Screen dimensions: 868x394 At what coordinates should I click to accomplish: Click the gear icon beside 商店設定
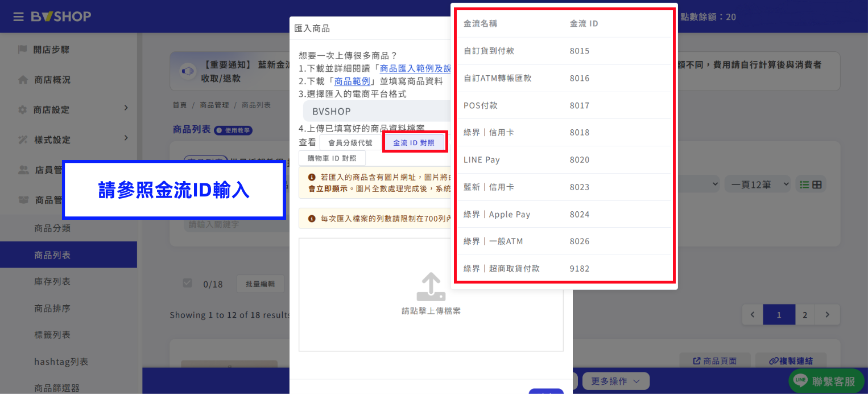click(23, 109)
